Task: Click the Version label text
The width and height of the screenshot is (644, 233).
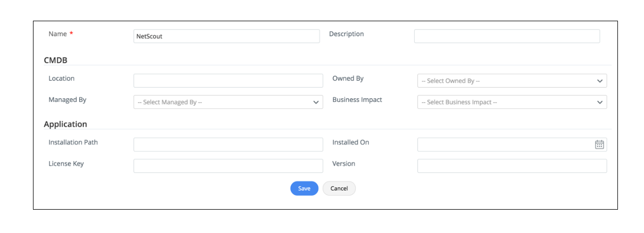Action: pyautogui.click(x=344, y=163)
